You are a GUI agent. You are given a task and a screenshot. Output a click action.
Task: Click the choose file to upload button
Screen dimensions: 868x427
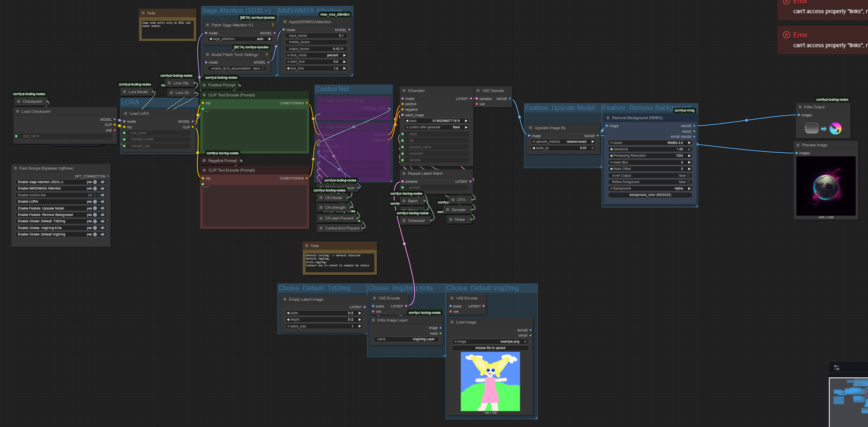(x=490, y=348)
